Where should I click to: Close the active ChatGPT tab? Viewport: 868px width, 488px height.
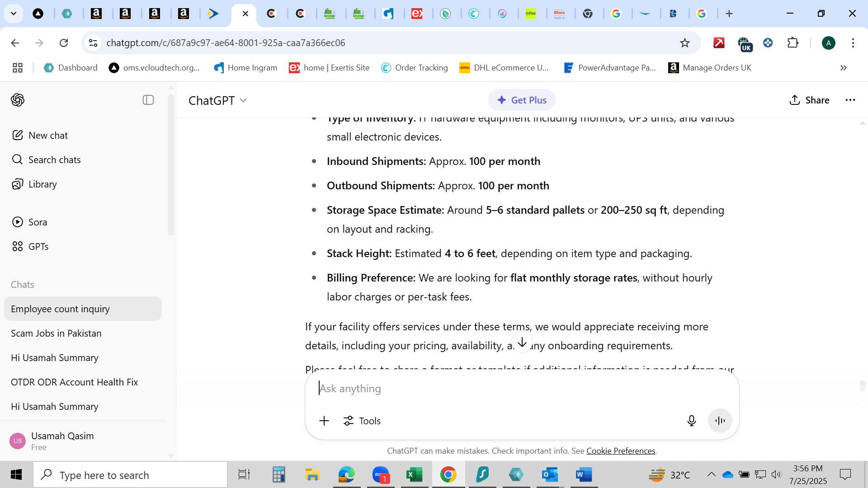pyautogui.click(x=245, y=14)
